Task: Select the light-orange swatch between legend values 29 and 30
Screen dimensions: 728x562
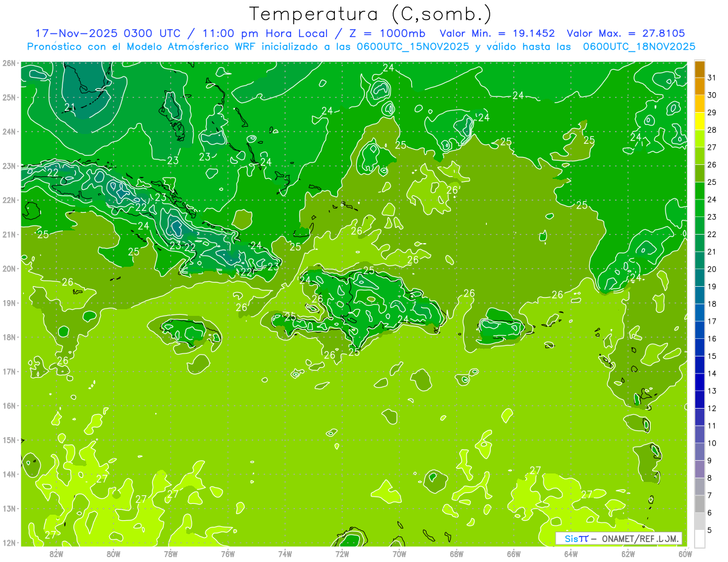Action: [699, 104]
